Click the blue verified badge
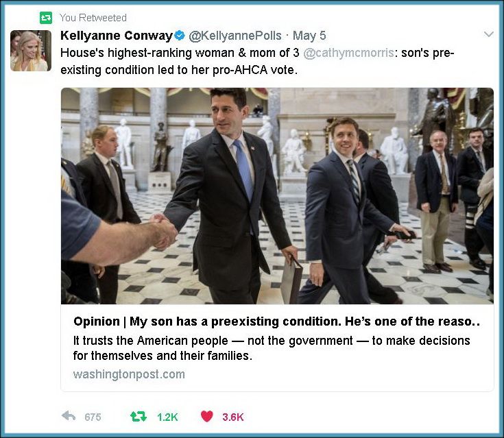Image resolution: width=504 pixels, height=438 pixels. click(180, 36)
